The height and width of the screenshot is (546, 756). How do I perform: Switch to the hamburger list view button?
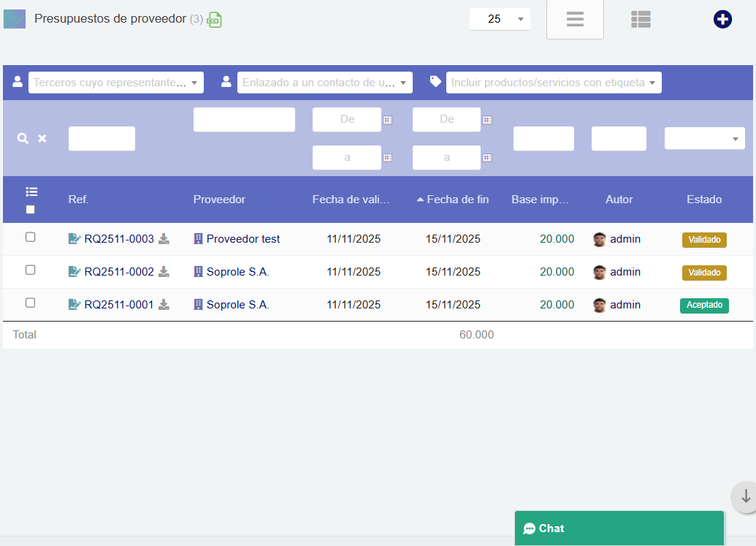[x=575, y=20]
